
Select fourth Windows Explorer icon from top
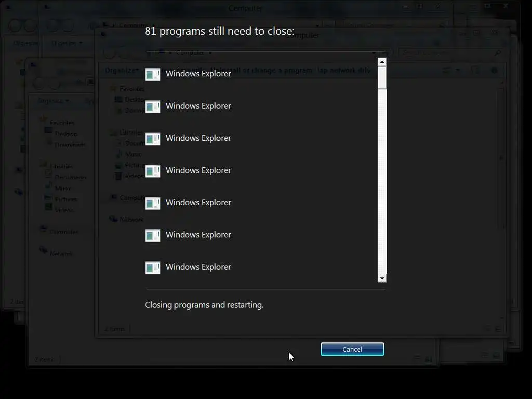click(x=153, y=171)
